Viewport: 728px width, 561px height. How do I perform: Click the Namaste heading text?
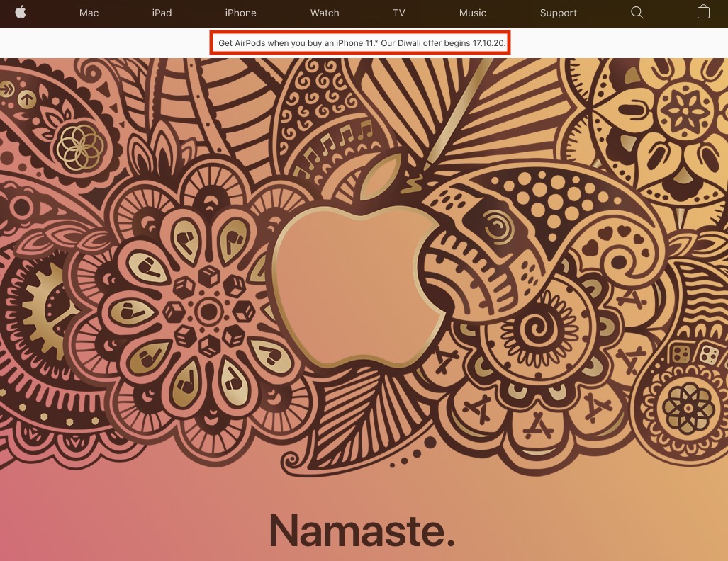pos(361,530)
